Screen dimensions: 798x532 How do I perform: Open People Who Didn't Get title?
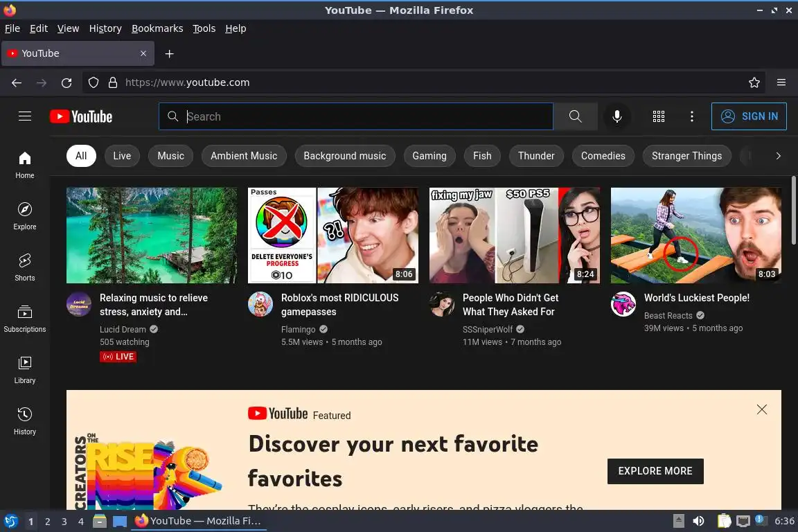pos(511,304)
